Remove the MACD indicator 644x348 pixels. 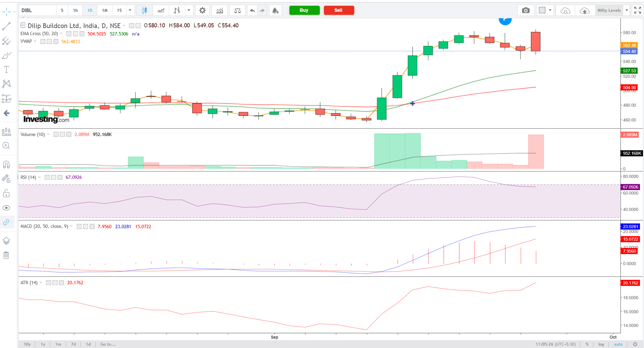point(92,226)
